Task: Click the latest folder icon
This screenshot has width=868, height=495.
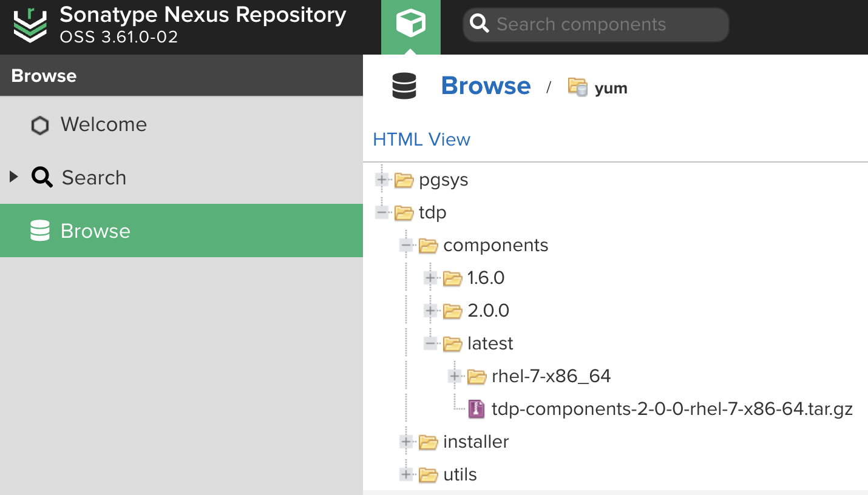Action: (452, 344)
